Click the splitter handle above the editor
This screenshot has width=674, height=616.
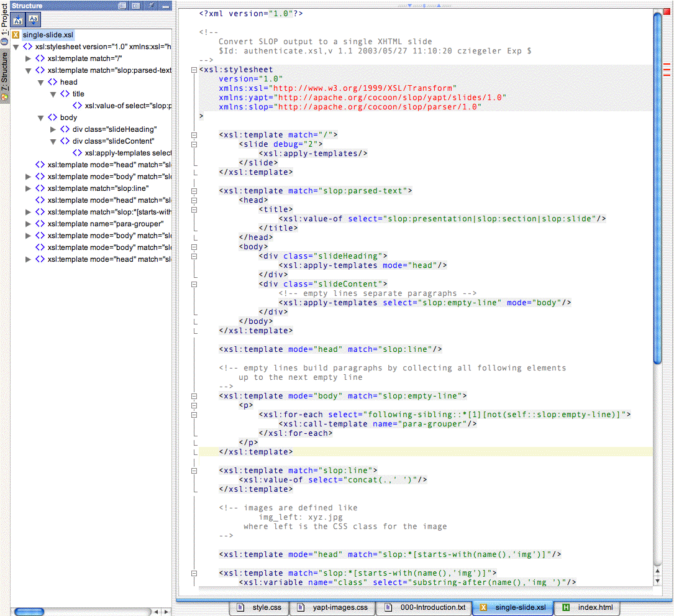coord(424,6)
